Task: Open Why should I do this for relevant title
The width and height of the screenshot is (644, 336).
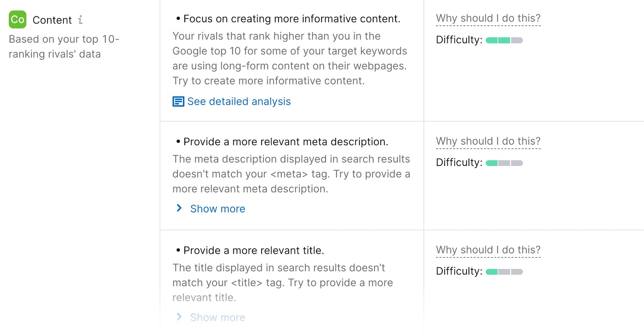Action: tap(488, 250)
